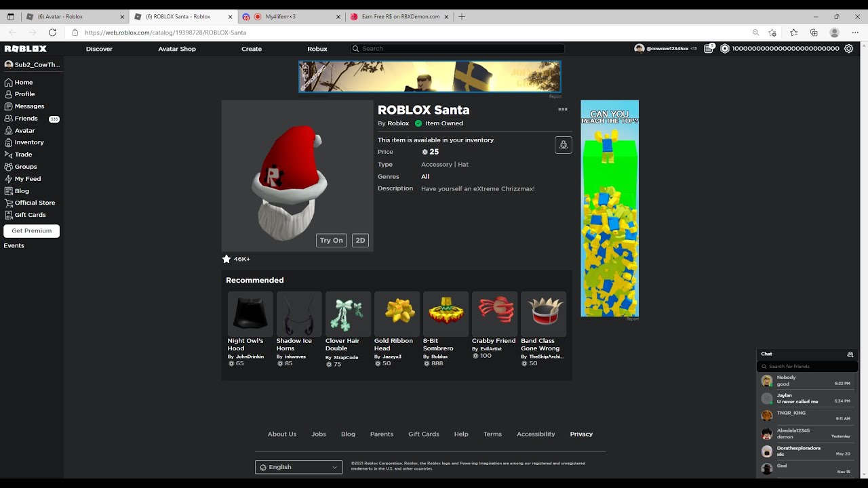Open the Home sidebar item
Viewport: 868px width, 488px height.
pos(19,82)
